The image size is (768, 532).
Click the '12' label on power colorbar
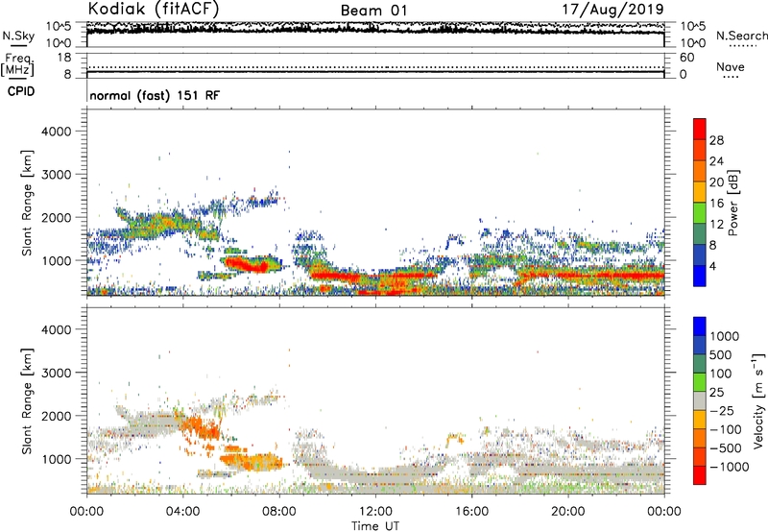tap(716, 225)
